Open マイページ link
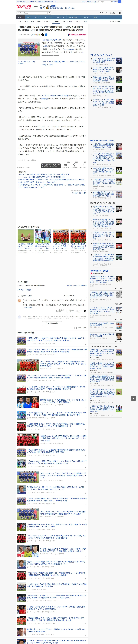The image size is (138, 644). pos(103,13)
